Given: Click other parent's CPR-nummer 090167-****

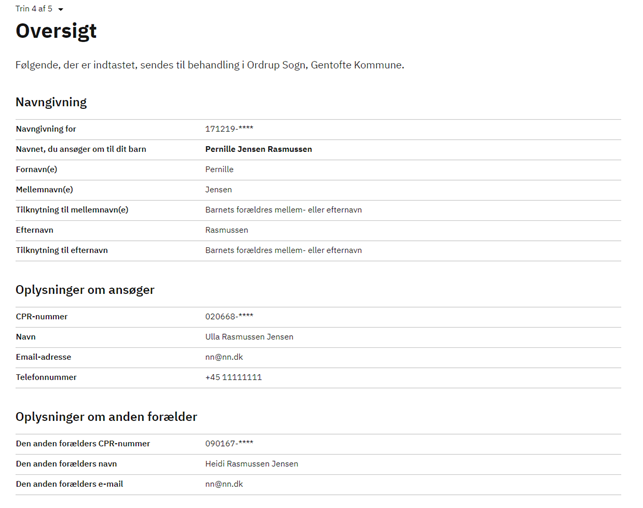Looking at the screenshot, I should (229, 444).
